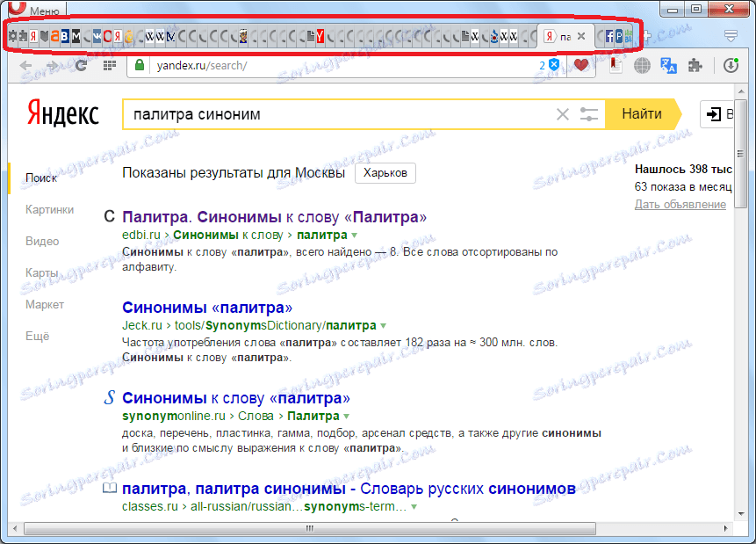This screenshot has height=544, width=756.
Task: Switch to the red 'Y' favicon tab
Action: tap(320, 36)
